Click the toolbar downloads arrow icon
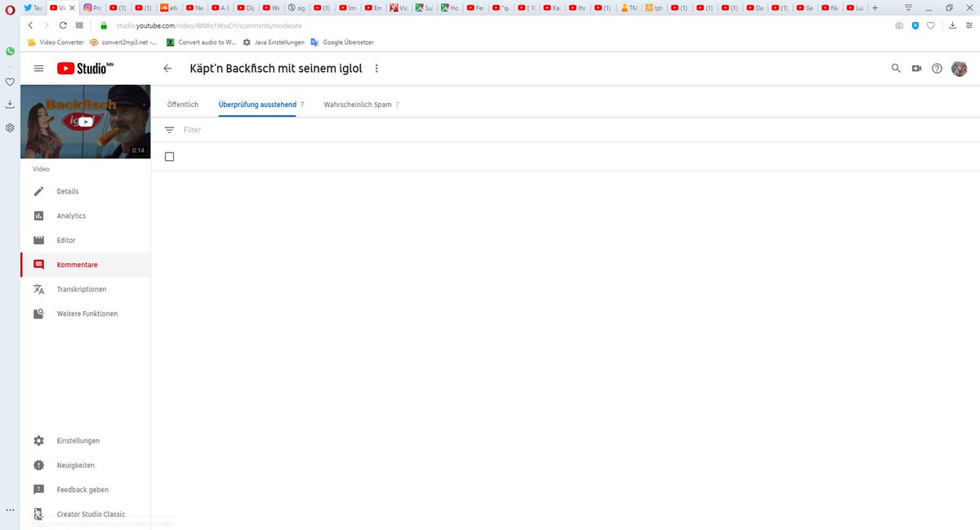This screenshot has width=980, height=530. [952, 25]
